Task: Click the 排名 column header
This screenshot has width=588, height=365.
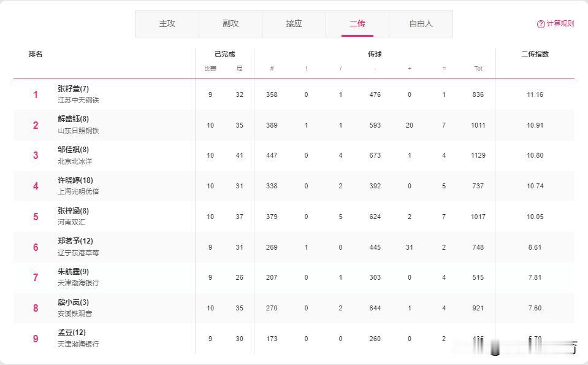Action: coord(36,54)
